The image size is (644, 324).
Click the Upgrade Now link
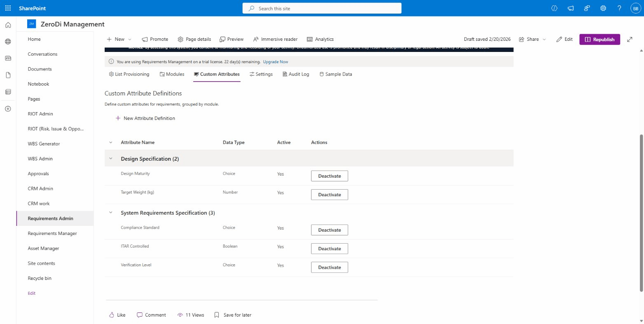tap(275, 61)
